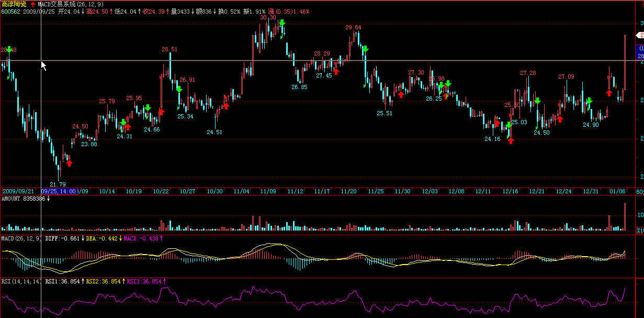The image size is (644, 318).
Task: Click the yellow DEA:-0.442 value
Action: [x=101, y=238]
